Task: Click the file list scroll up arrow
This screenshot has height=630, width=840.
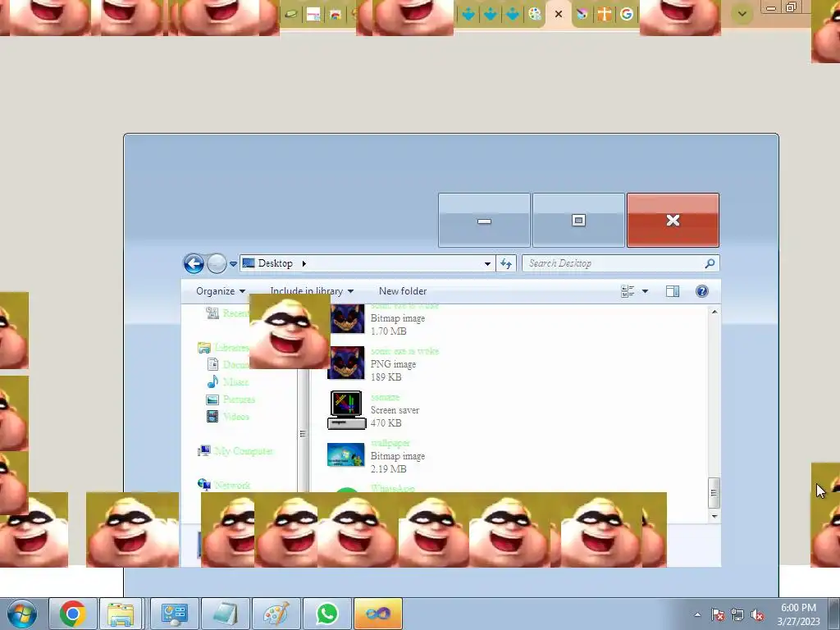Action: point(714,312)
